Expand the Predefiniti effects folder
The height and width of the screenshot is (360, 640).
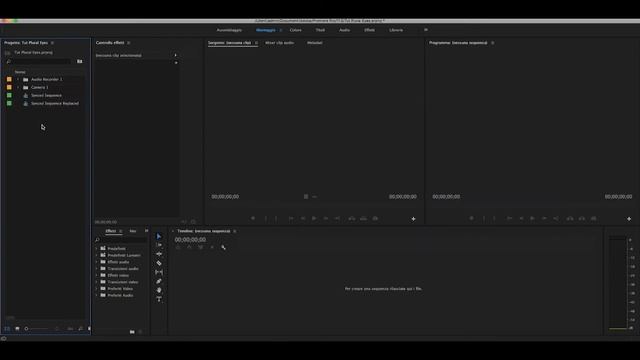pyautogui.click(x=97, y=249)
